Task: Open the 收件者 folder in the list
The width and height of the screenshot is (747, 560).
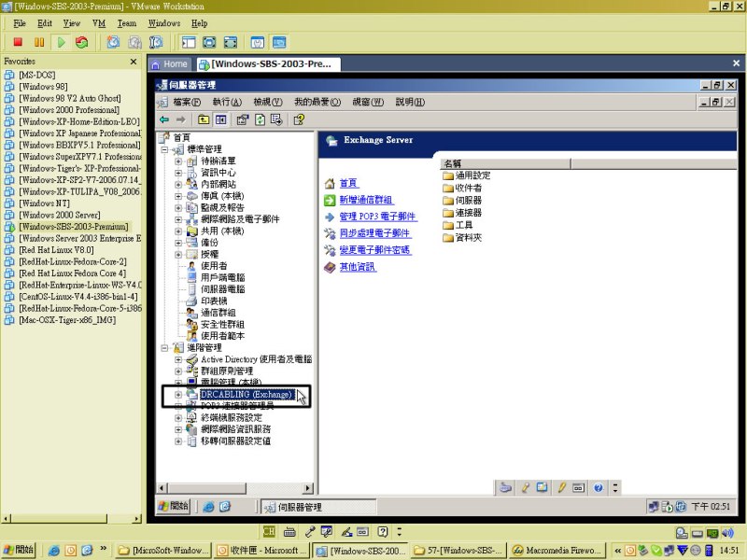Action: click(462, 189)
